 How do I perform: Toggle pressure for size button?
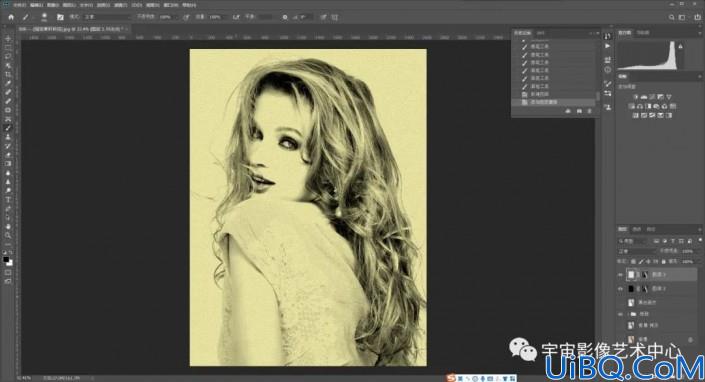[323, 17]
